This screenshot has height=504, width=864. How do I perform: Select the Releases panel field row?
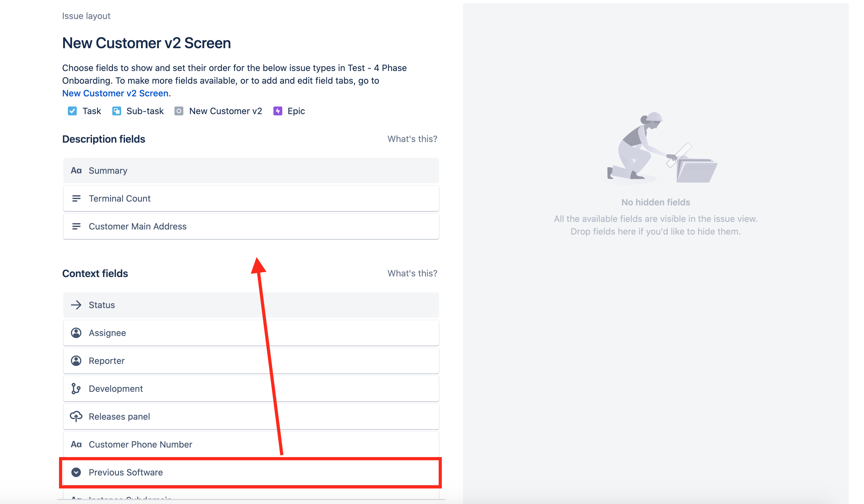pos(251,416)
